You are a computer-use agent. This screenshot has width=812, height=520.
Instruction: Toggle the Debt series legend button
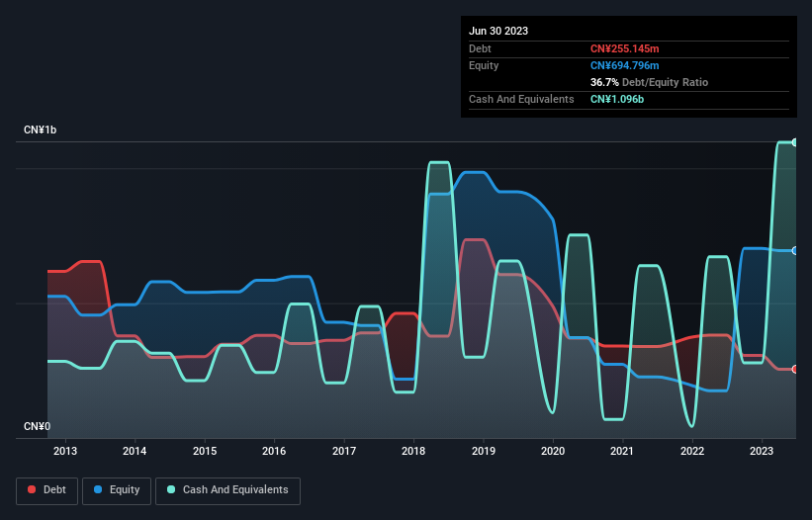coord(46,490)
